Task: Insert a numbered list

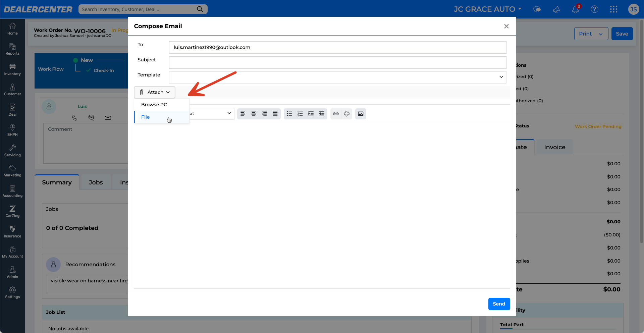Action: (x=300, y=114)
